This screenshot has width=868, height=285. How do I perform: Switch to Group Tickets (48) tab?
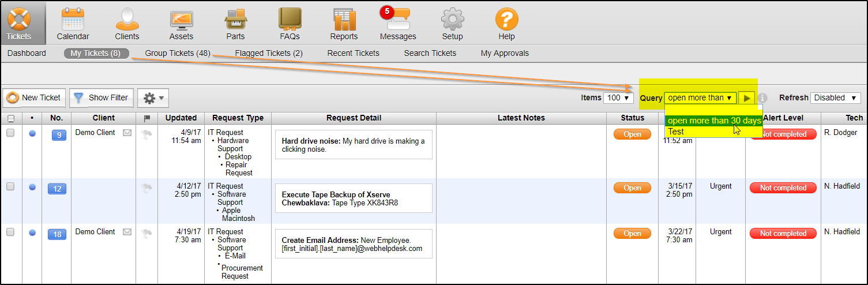pyautogui.click(x=178, y=53)
